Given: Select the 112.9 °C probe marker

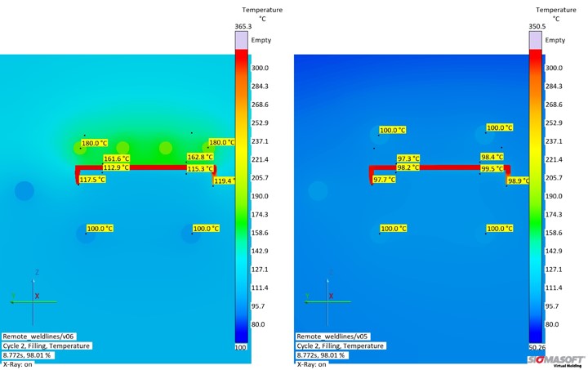Looking at the screenshot, I should point(117,167).
